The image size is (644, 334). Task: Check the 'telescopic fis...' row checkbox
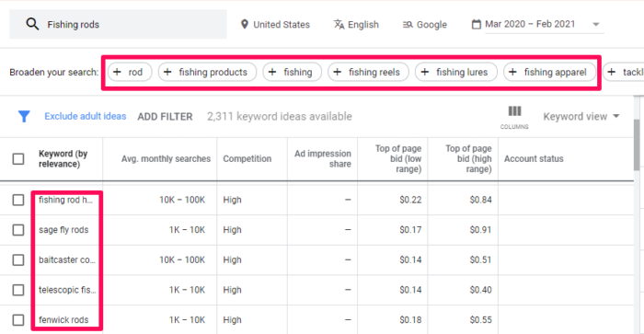tap(18, 290)
